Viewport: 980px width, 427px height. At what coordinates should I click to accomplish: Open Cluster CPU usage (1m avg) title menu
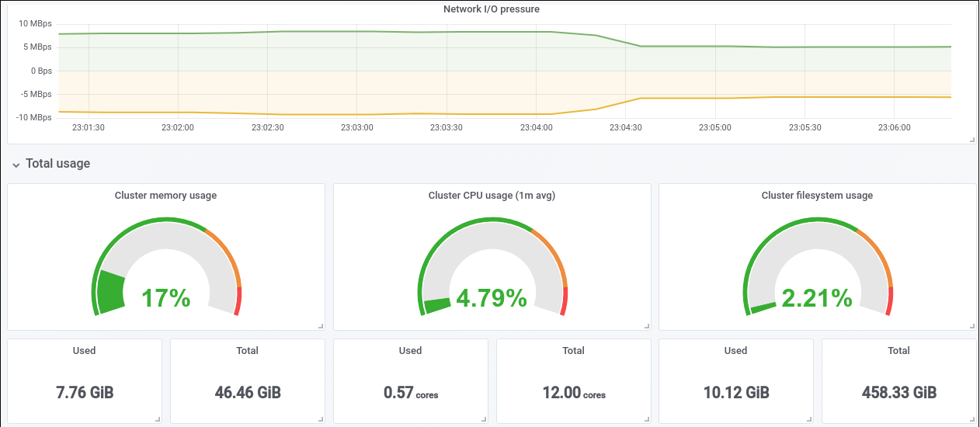pos(492,196)
